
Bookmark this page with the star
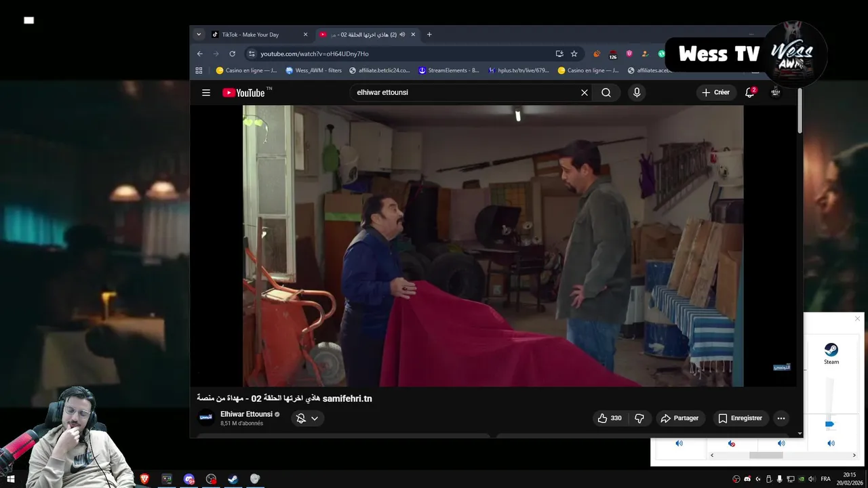pyautogui.click(x=574, y=54)
